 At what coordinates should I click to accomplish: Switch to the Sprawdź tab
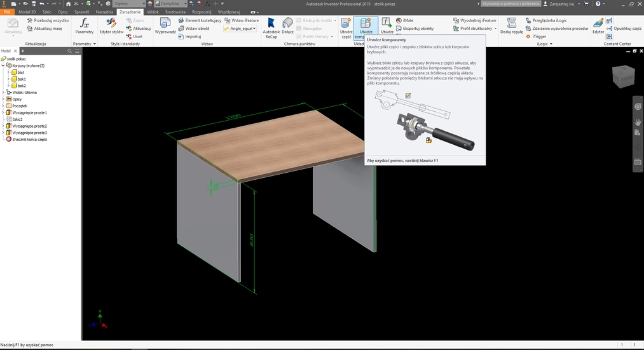tap(81, 12)
